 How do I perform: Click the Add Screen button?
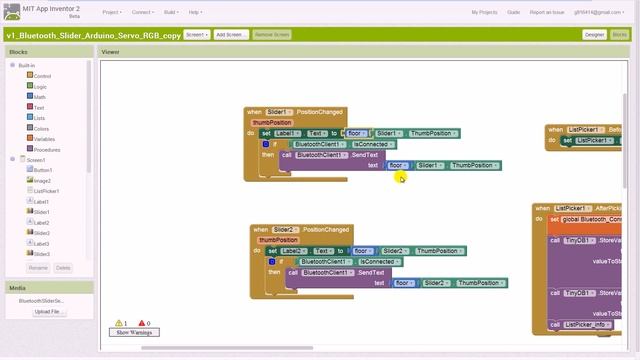click(231, 35)
